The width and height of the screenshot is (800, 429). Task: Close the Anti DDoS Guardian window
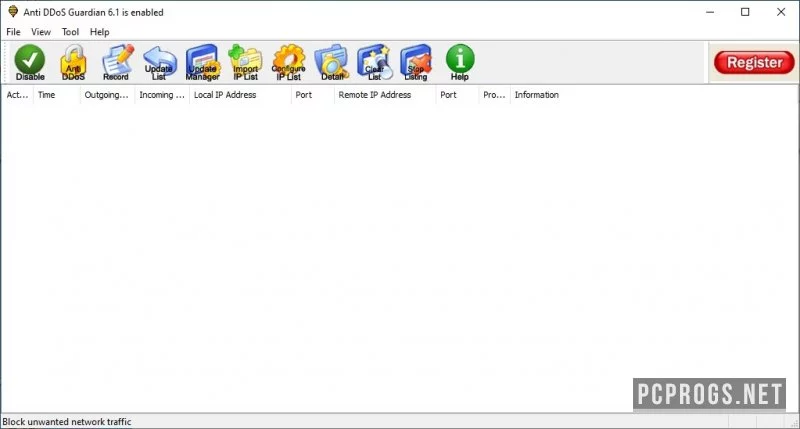781,12
